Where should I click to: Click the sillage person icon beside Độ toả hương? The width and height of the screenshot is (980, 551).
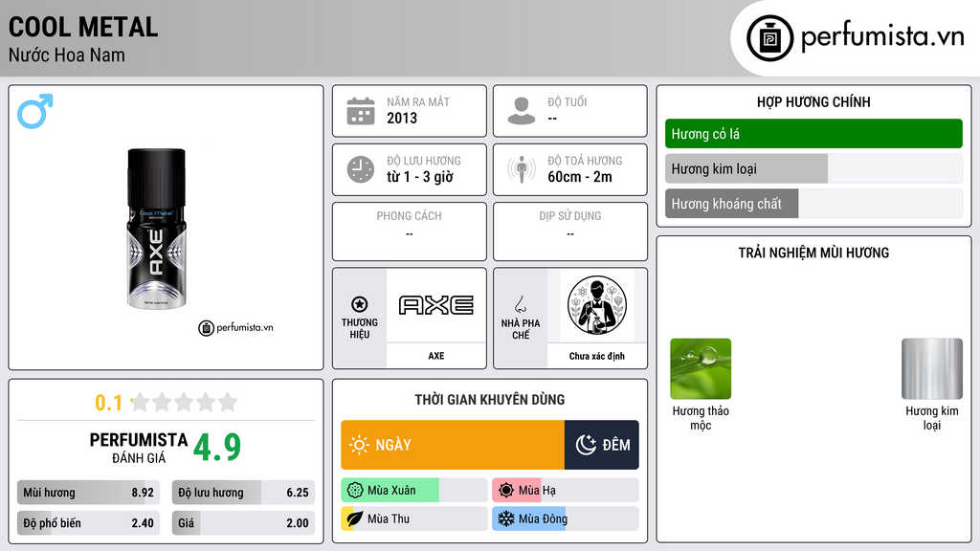coord(522,169)
